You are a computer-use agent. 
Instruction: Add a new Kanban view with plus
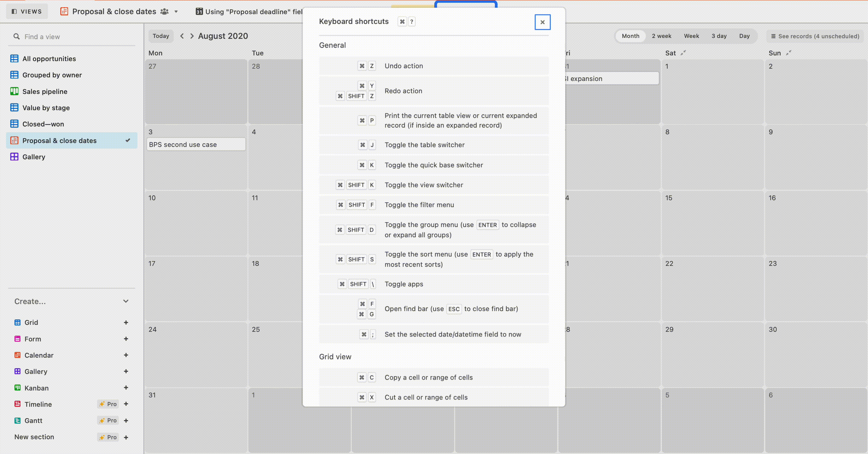(x=126, y=388)
